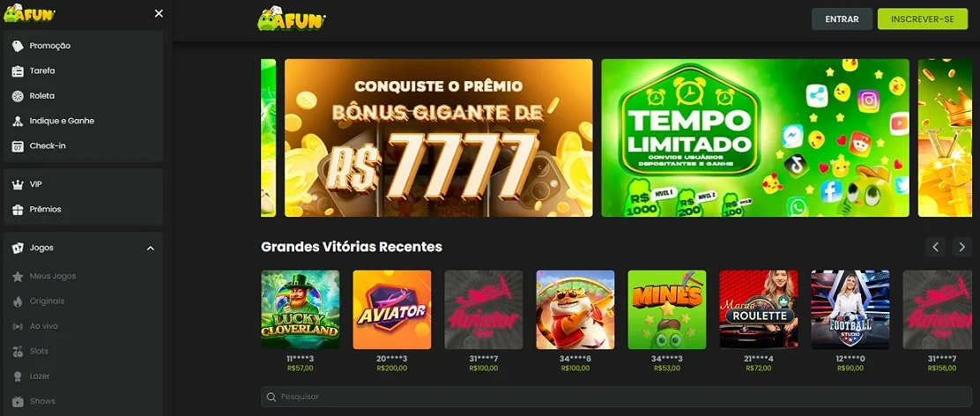This screenshot has height=416, width=980.
Task: Click the INSCREVER-SE button
Action: pos(923,19)
